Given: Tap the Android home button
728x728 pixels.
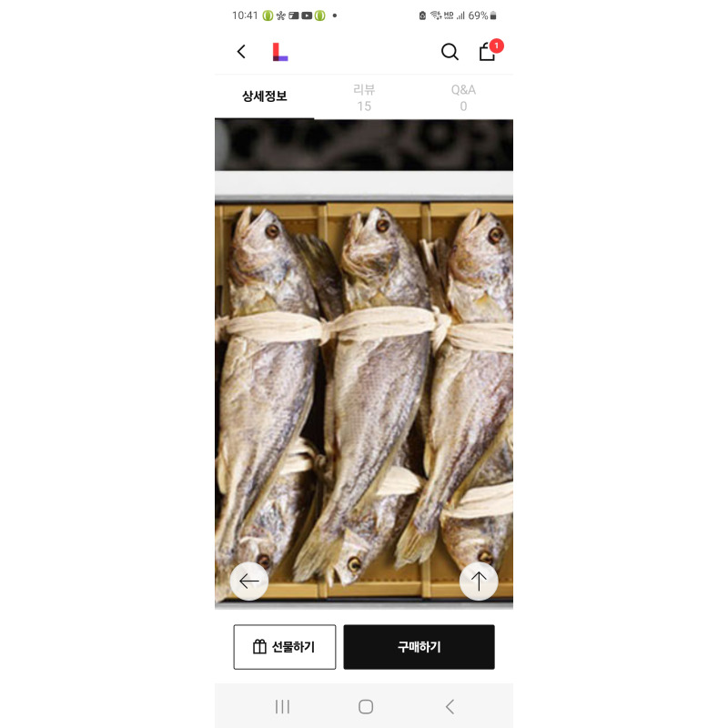Looking at the screenshot, I should (x=366, y=707).
